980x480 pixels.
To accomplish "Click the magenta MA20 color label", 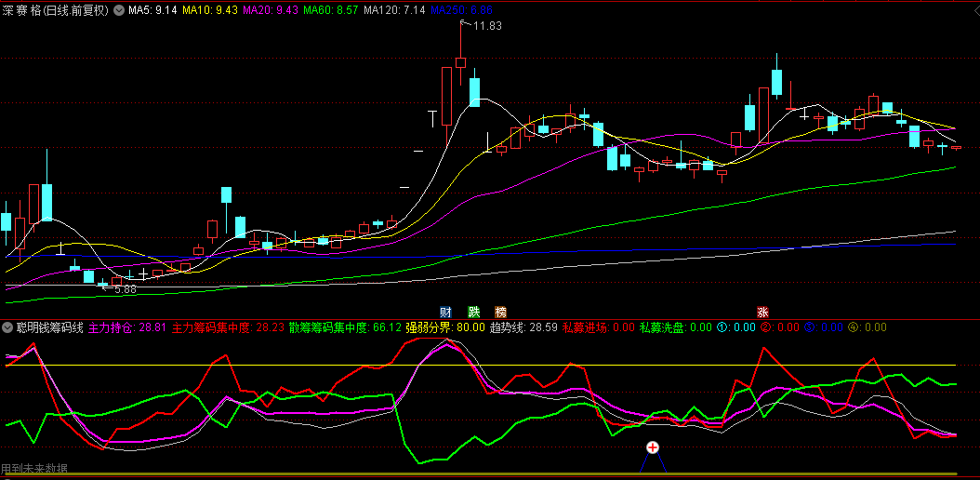I will [270, 10].
